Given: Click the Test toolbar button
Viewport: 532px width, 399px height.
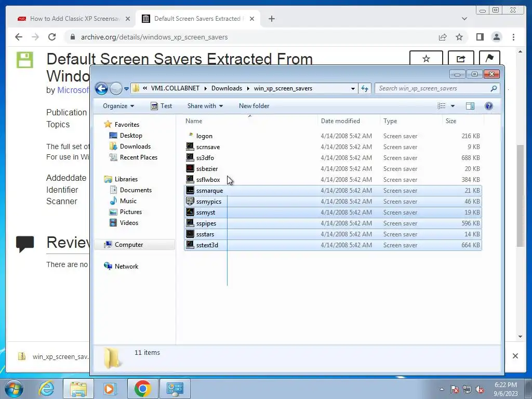Looking at the screenshot, I should point(162,106).
